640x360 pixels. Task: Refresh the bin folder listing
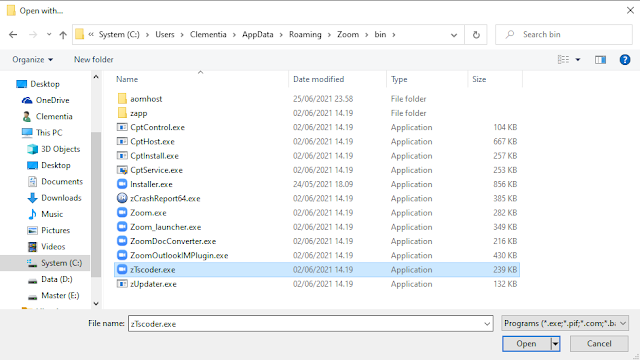pos(476,35)
